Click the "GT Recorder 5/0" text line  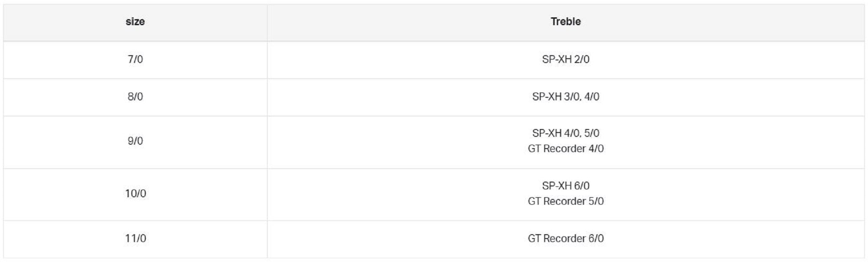pyautogui.click(x=566, y=202)
